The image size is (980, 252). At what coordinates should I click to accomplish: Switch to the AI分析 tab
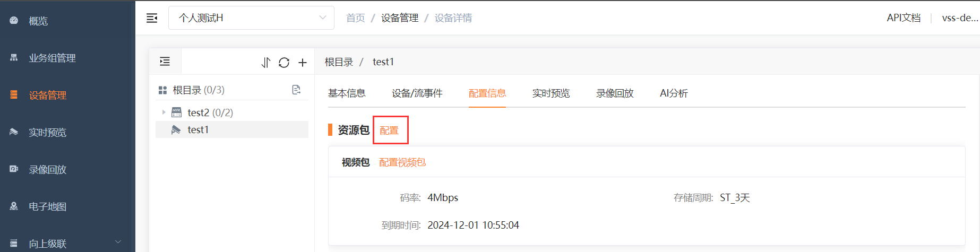click(x=674, y=93)
